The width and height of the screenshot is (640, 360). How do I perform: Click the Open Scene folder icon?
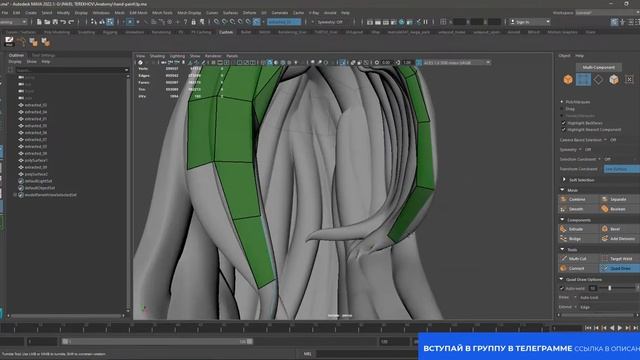(x=47, y=22)
